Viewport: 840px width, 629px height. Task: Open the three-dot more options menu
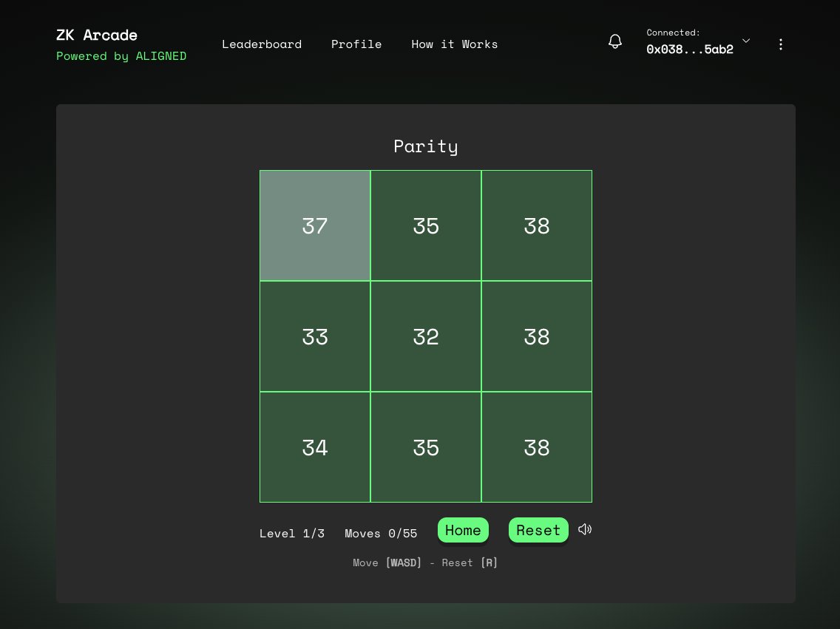click(781, 44)
